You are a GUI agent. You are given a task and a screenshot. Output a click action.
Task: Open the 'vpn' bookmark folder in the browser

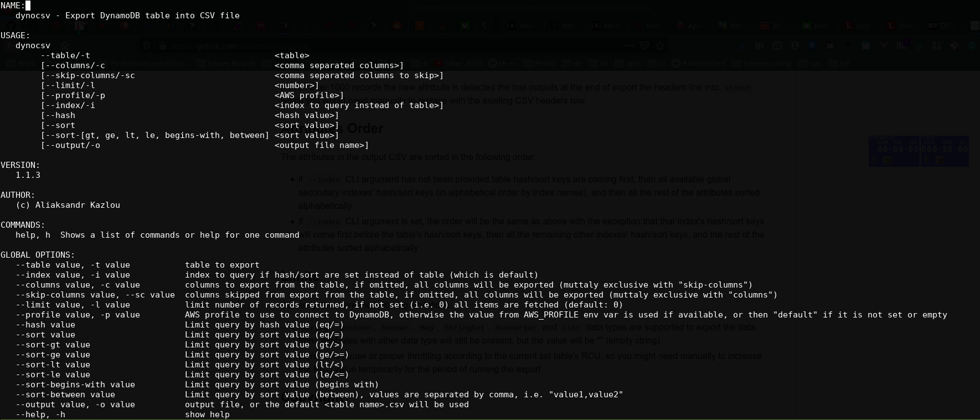(x=811, y=63)
